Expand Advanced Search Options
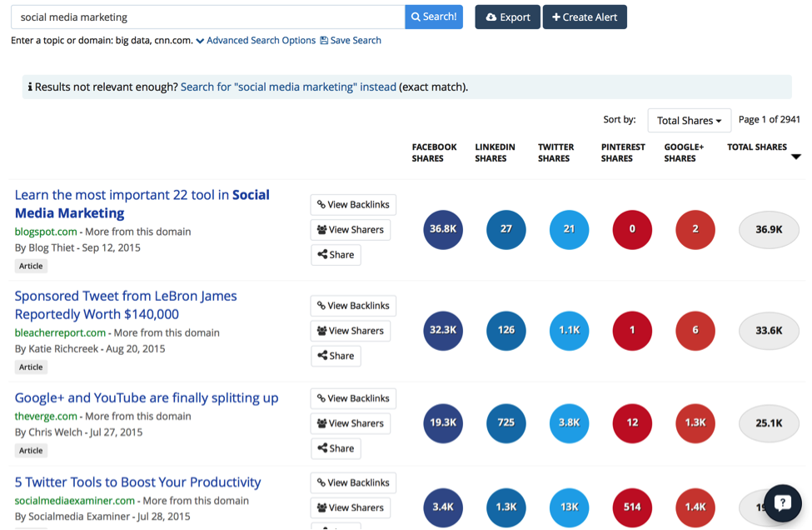 256,40
